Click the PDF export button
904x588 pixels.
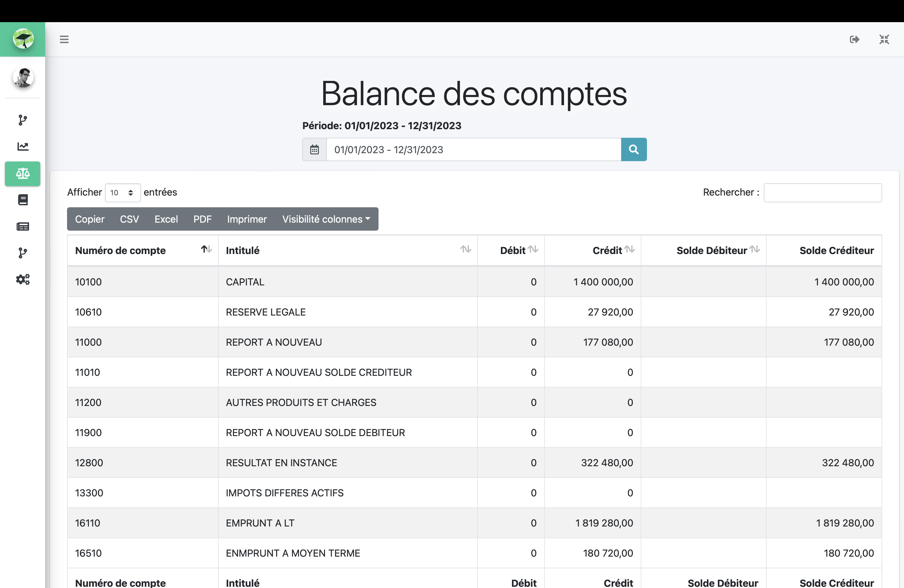pos(202,219)
